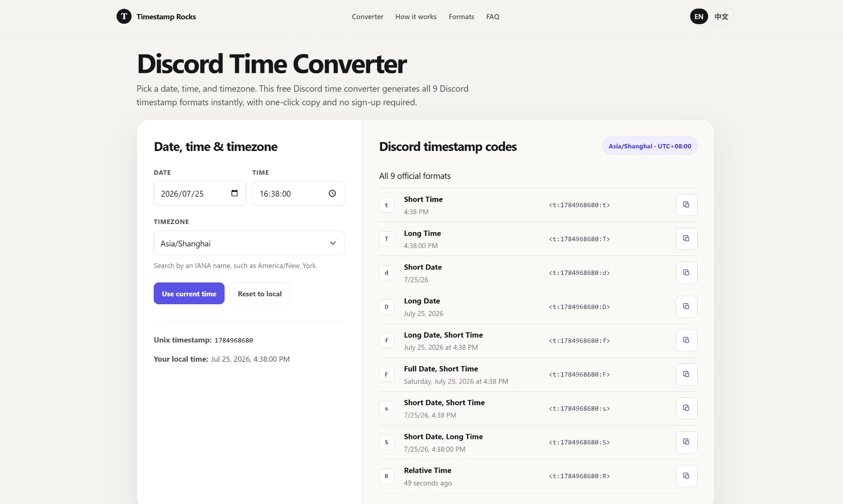Click the '49 seconds ago' preview text
The width and height of the screenshot is (843, 504).
point(428,483)
